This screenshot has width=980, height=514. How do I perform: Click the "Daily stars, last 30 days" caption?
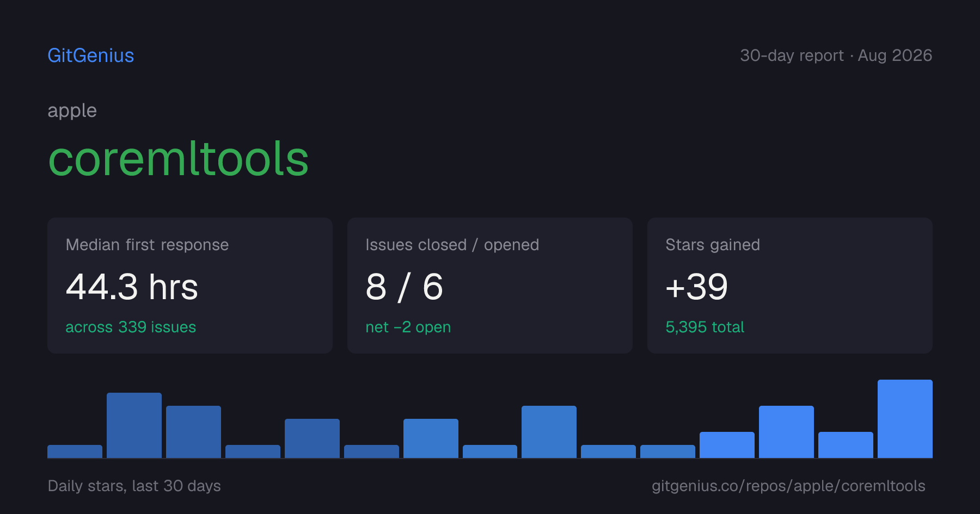tap(134, 486)
